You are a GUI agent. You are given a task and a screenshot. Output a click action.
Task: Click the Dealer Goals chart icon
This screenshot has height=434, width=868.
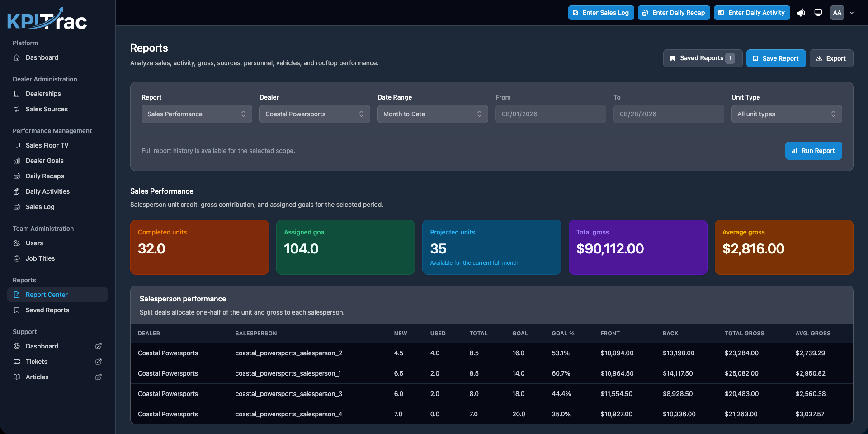(17, 161)
